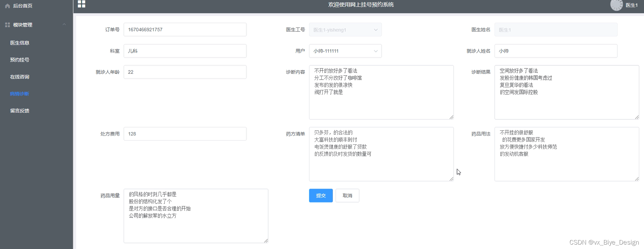Click the 模块管理 module grid icon
Viewport: 644px width, 249px height.
[7, 25]
